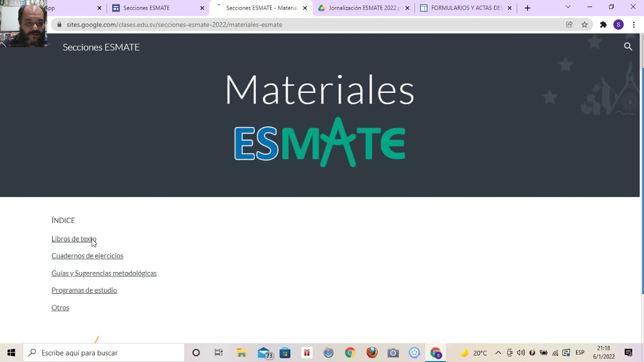This screenshot has width=644, height=362.
Task: Open the notification center icon
Action: pyautogui.click(x=628, y=352)
